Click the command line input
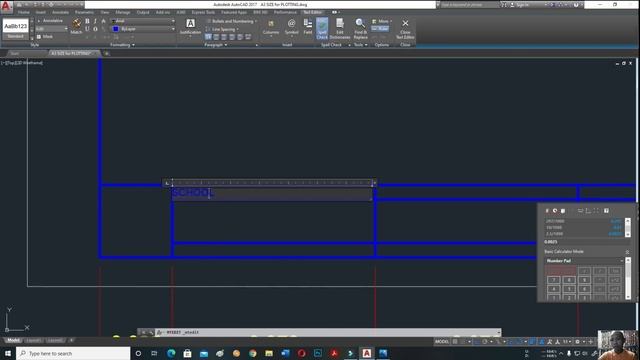Screen dimensions: 640x360 point(327,333)
